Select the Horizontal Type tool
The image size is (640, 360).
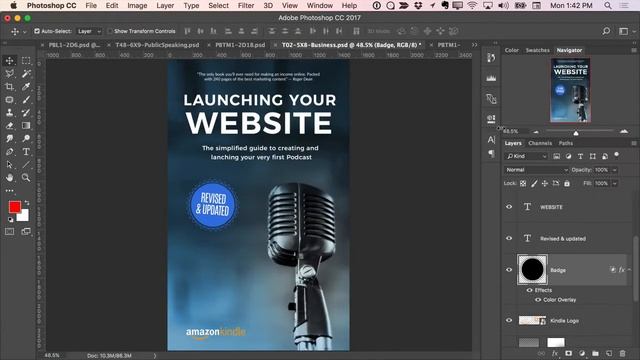[26, 152]
